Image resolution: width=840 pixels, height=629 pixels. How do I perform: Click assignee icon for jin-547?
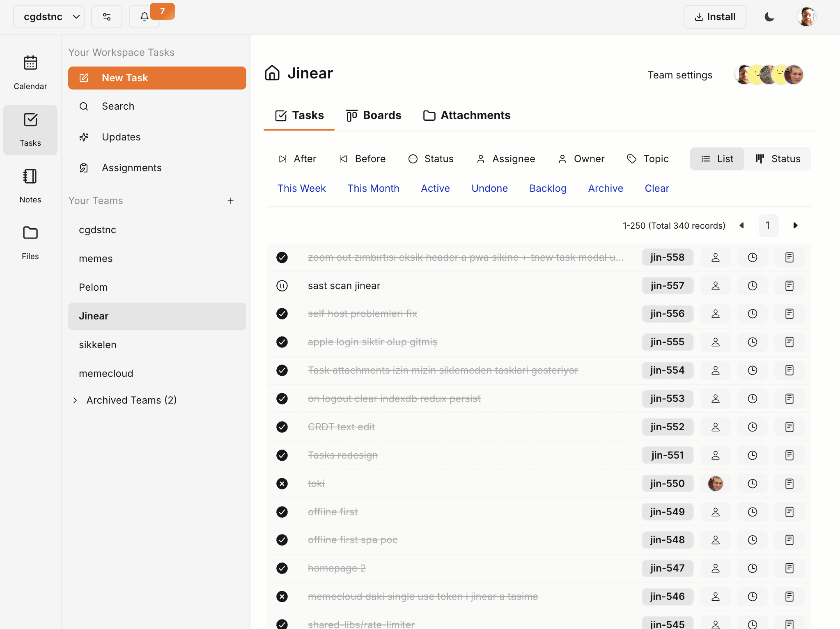point(716,568)
